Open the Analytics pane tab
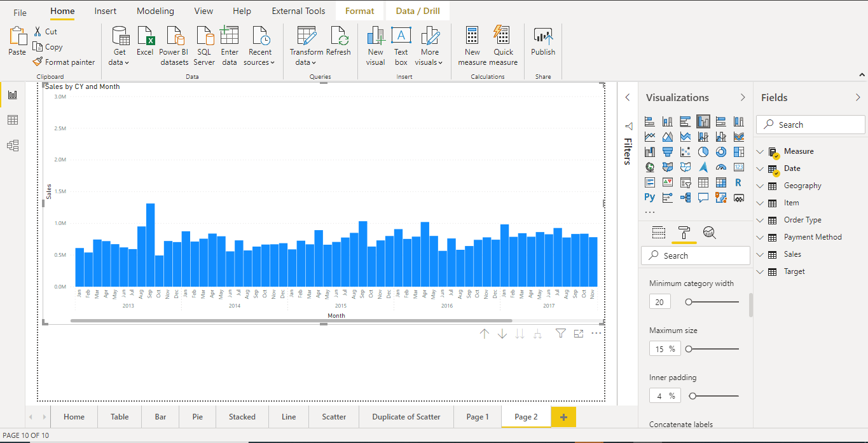868x443 pixels. (710, 233)
